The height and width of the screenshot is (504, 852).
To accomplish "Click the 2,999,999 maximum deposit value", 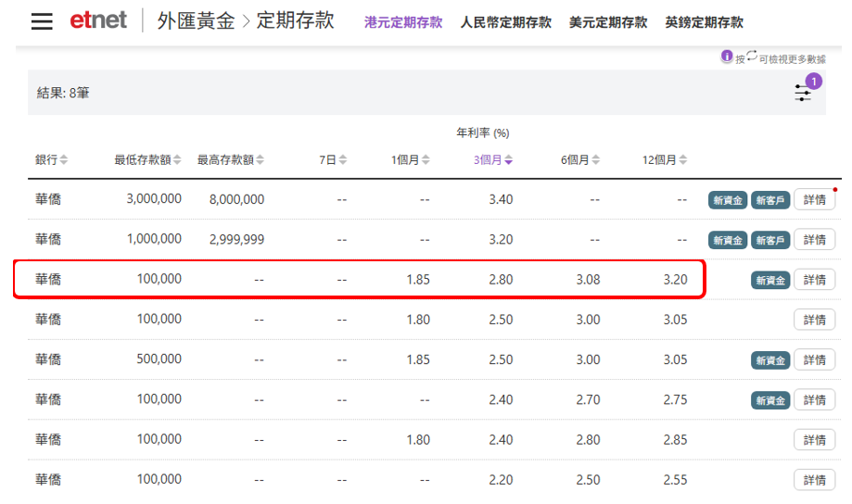I will click(x=237, y=240).
